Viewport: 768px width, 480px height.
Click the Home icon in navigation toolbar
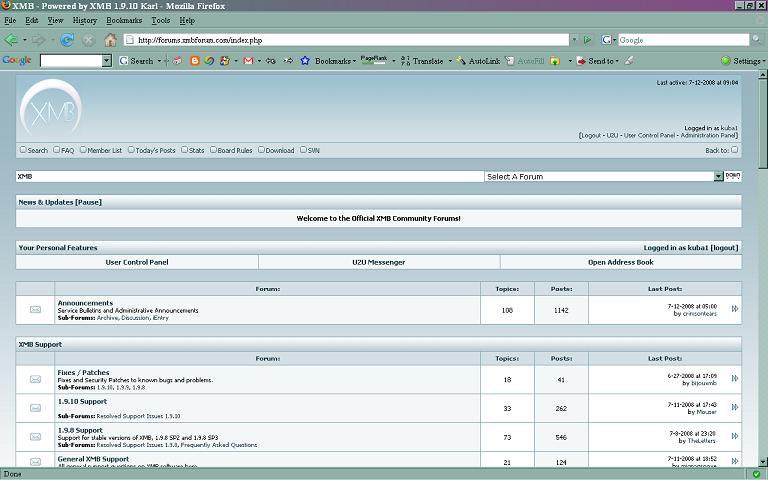click(x=111, y=40)
